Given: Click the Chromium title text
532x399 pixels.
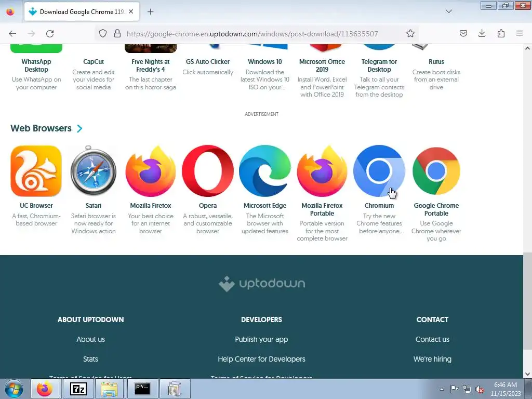Looking at the screenshot, I should click(x=379, y=206).
